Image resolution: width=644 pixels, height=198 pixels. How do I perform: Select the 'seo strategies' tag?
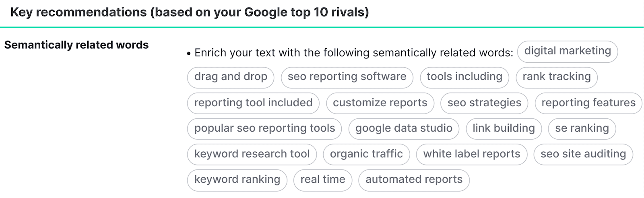pos(484,103)
